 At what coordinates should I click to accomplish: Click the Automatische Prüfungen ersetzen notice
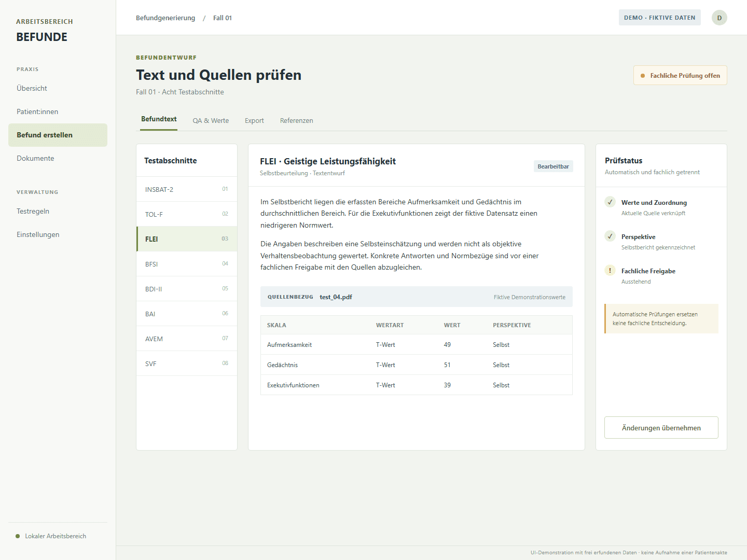tap(661, 318)
